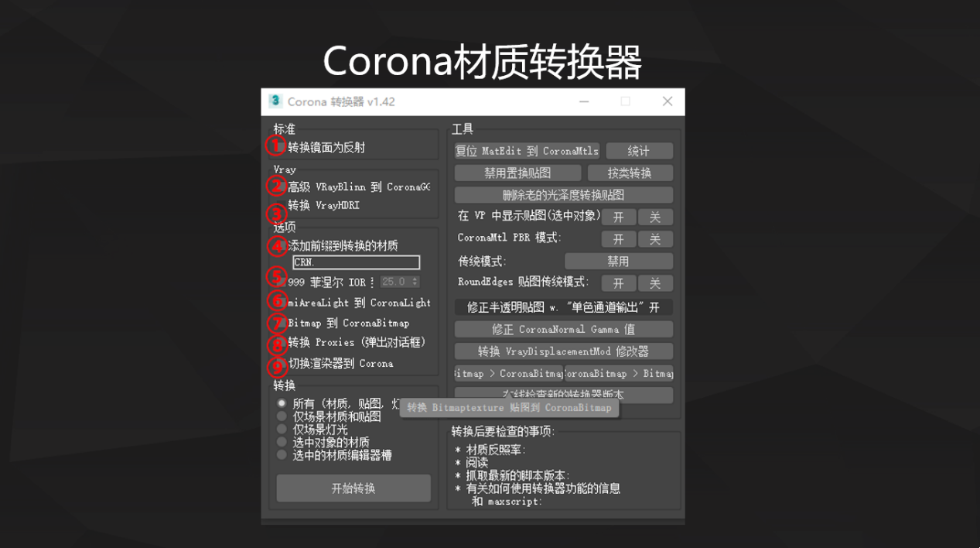
Task: Click the 传统模式 禁用 button
Action: (619, 262)
